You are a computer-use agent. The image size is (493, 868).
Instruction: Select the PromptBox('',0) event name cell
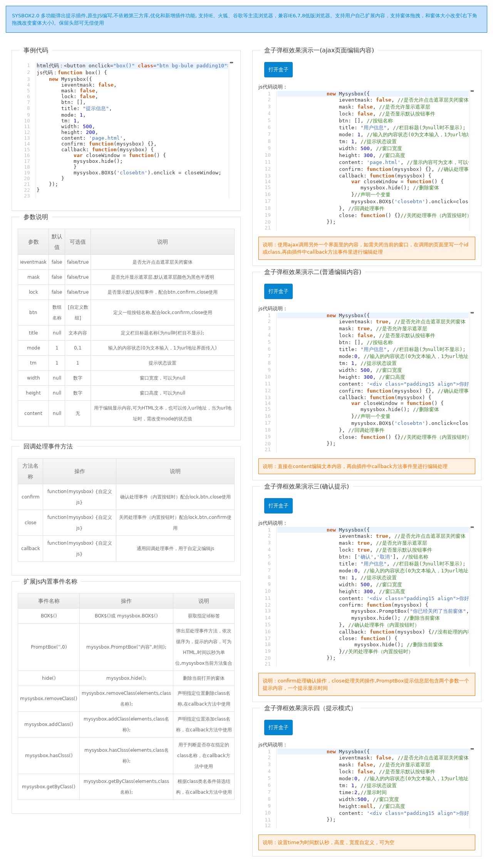[49, 647]
